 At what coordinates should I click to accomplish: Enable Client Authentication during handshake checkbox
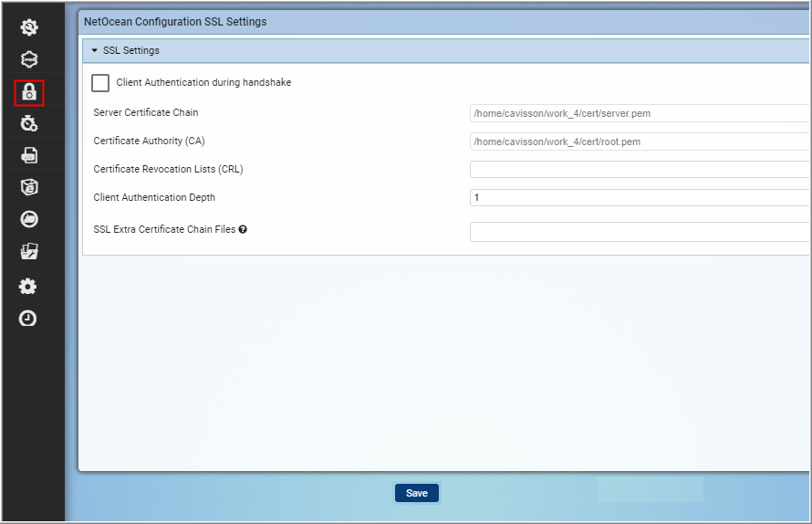pyautogui.click(x=100, y=83)
